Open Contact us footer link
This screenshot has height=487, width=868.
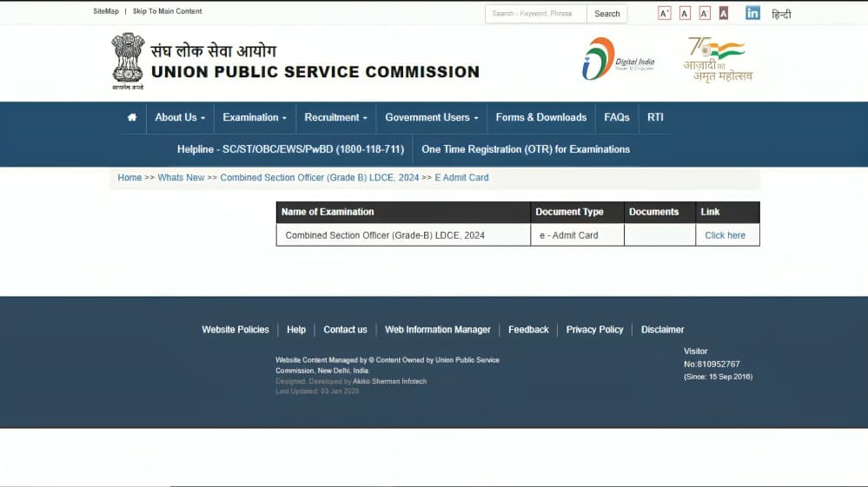pyautogui.click(x=345, y=330)
